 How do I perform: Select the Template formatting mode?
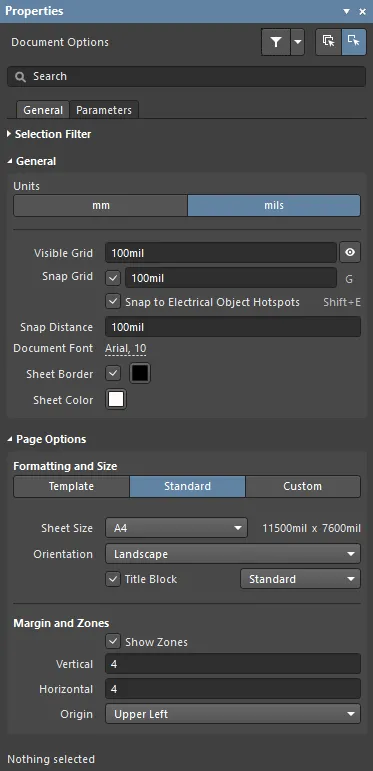(x=71, y=486)
